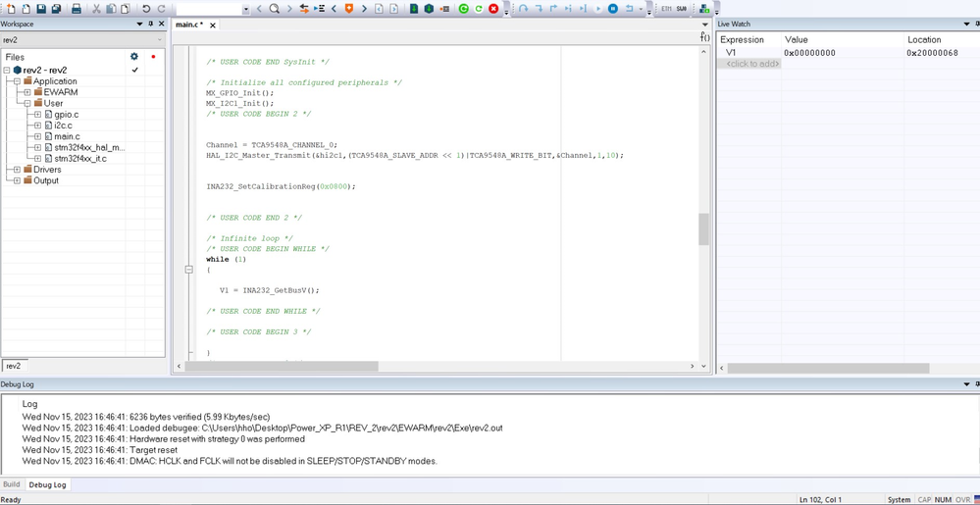980x505 pixels.
Task: Stop debugging with the red X icon
Action: point(493,9)
